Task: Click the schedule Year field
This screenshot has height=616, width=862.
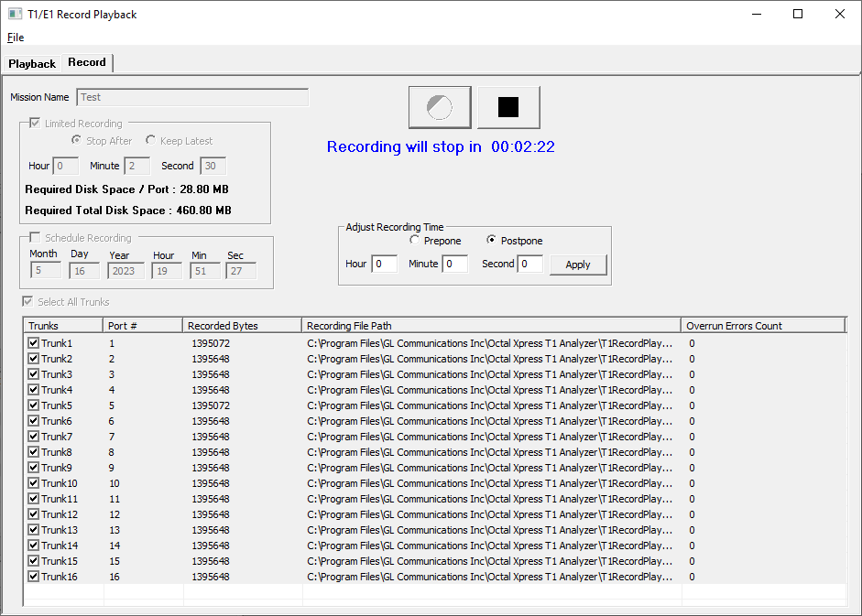Action: click(125, 271)
